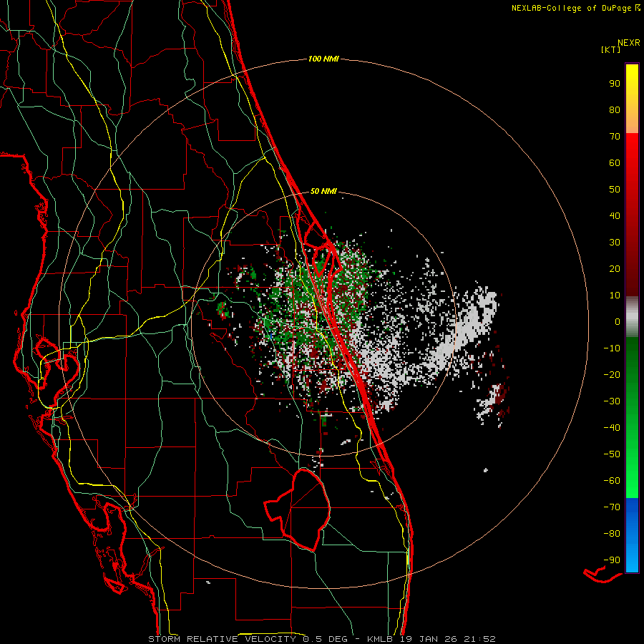The width and height of the screenshot is (644, 644).
Task: Click the -10 value on the velocity scale
Action: [x=612, y=348]
